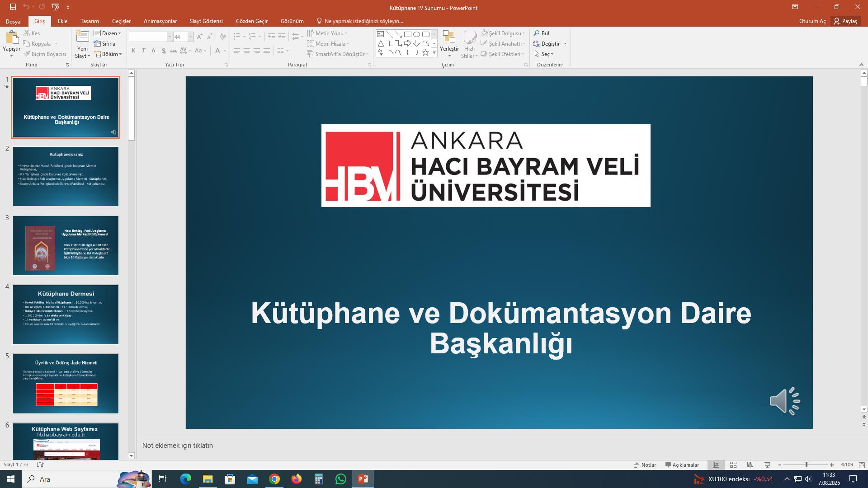
Task: Center align the paragraph text
Action: (247, 51)
